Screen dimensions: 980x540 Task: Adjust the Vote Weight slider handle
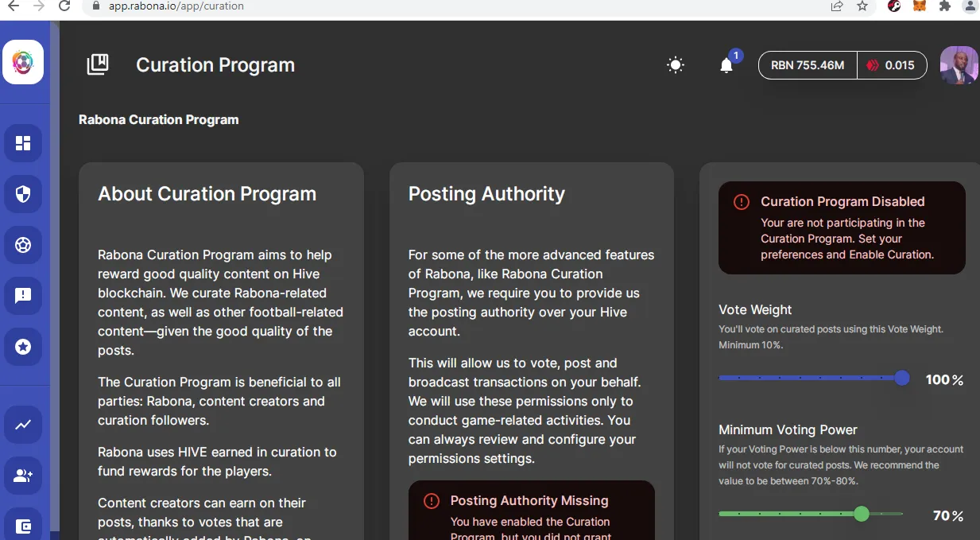(902, 378)
